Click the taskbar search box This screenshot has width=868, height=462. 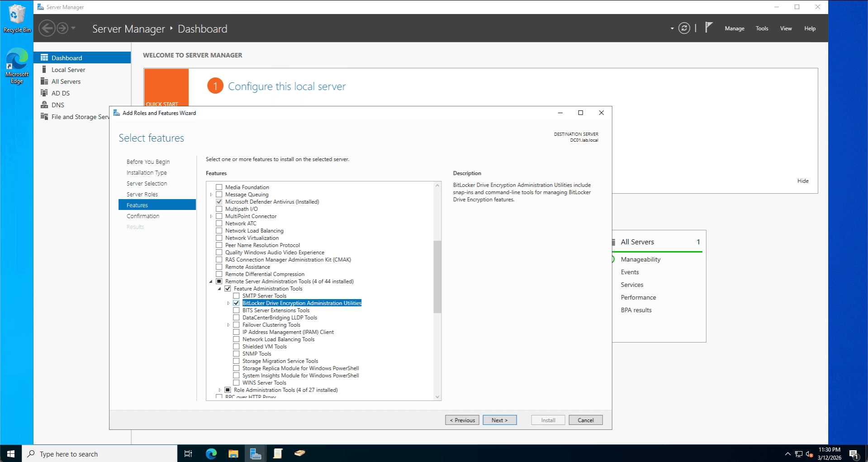(100, 453)
